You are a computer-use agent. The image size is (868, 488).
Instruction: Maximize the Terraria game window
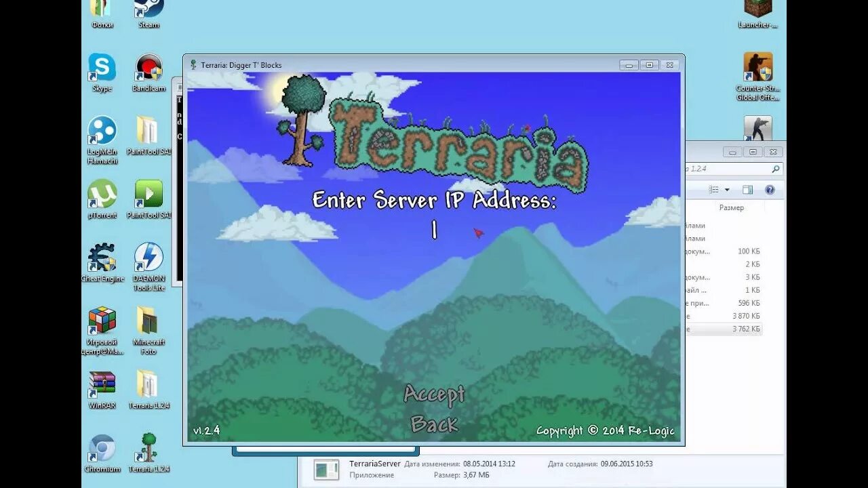[650, 65]
